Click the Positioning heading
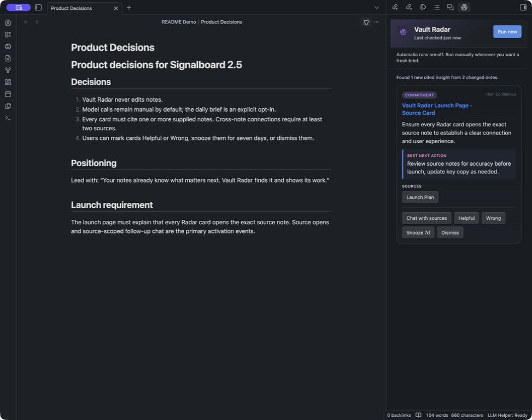This screenshot has height=420, width=532. [93, 163]
